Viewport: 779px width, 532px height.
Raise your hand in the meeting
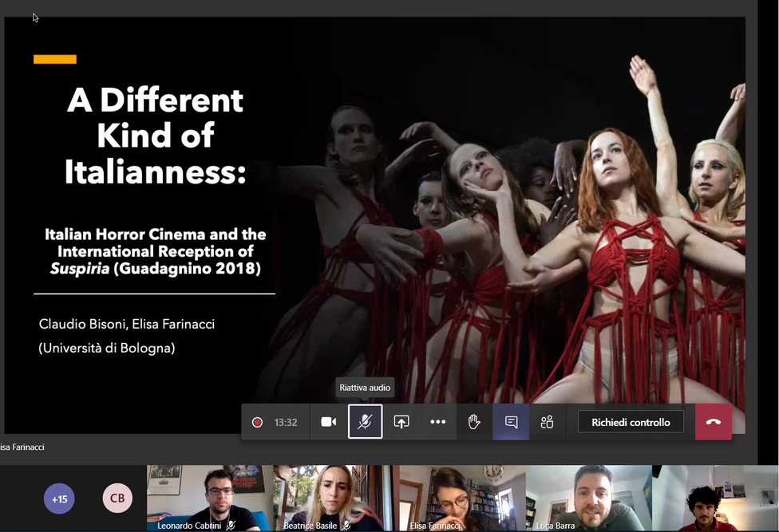pyautogui.click(x=474, y=422)
